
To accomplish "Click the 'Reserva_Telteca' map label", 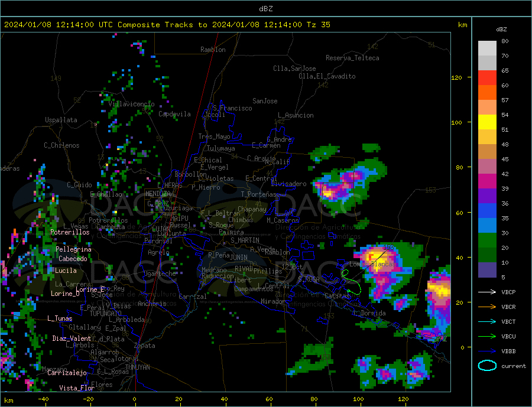I will pyautogui.click(x=352, y=58).
